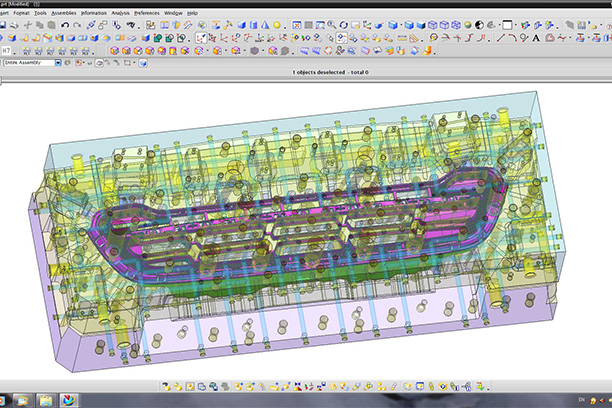The image size is (612, 408).
Task: Select the yellow Sphere primitive icon
Action: 276,24
